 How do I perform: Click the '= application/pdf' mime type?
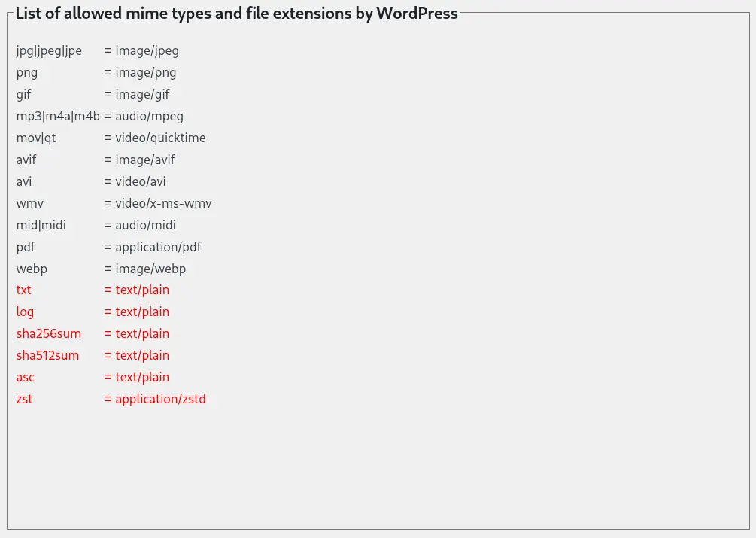(x=153, y=247)
